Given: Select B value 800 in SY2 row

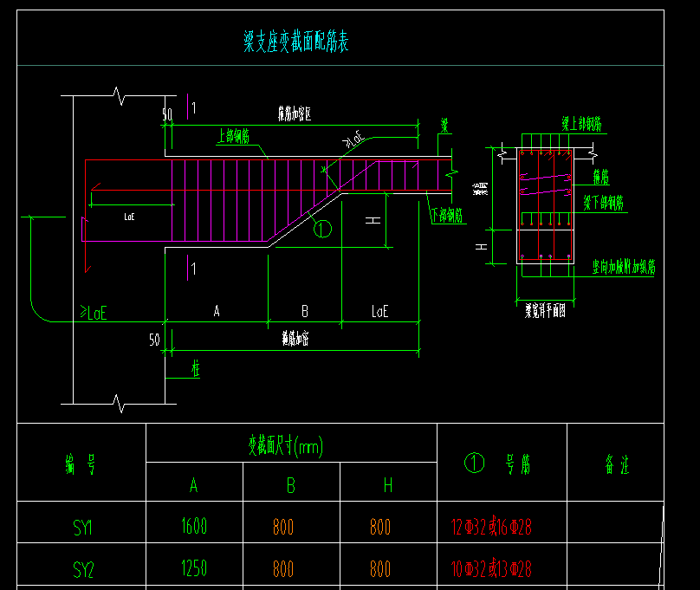Looking at the screenshot, I should coord(283,569).
